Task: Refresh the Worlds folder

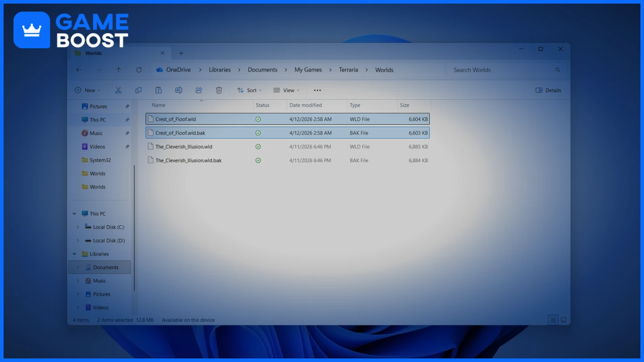Action: 139,70
